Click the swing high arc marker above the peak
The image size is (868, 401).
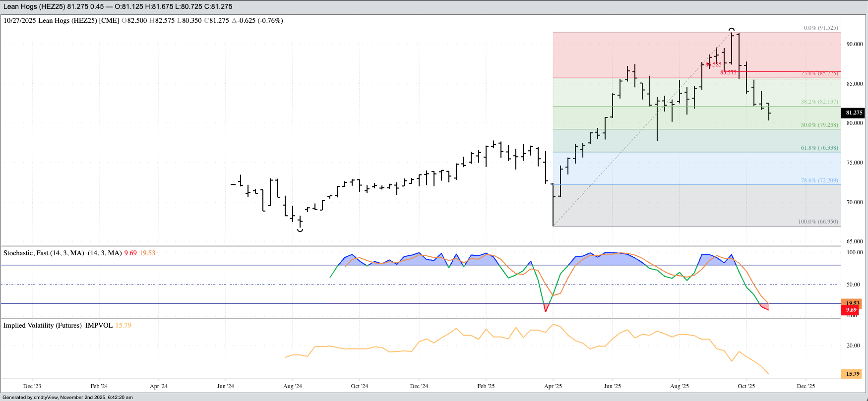click(x=731, y=29)
